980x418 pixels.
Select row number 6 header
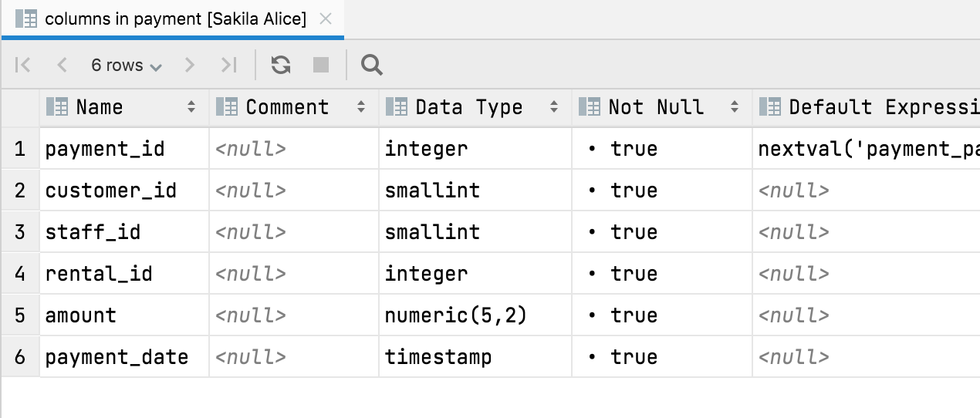(x=20, y=357)
